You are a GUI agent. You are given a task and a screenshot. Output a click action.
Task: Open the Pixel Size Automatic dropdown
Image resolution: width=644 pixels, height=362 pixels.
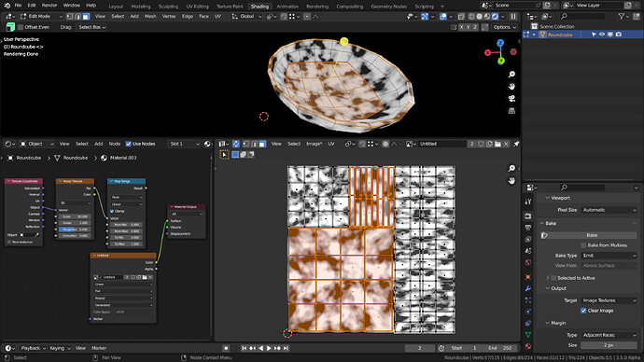tap(609, 210)
